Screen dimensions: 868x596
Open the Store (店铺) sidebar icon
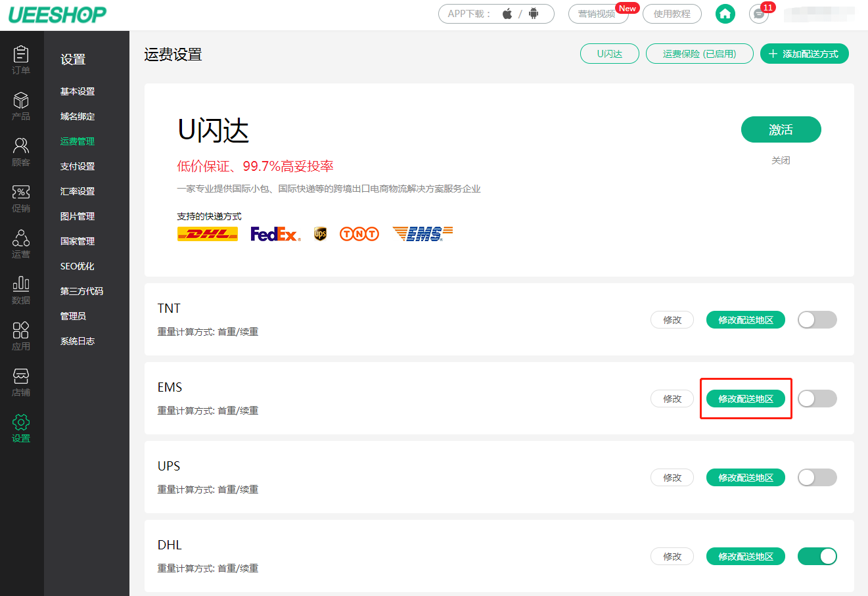[21, 382]
